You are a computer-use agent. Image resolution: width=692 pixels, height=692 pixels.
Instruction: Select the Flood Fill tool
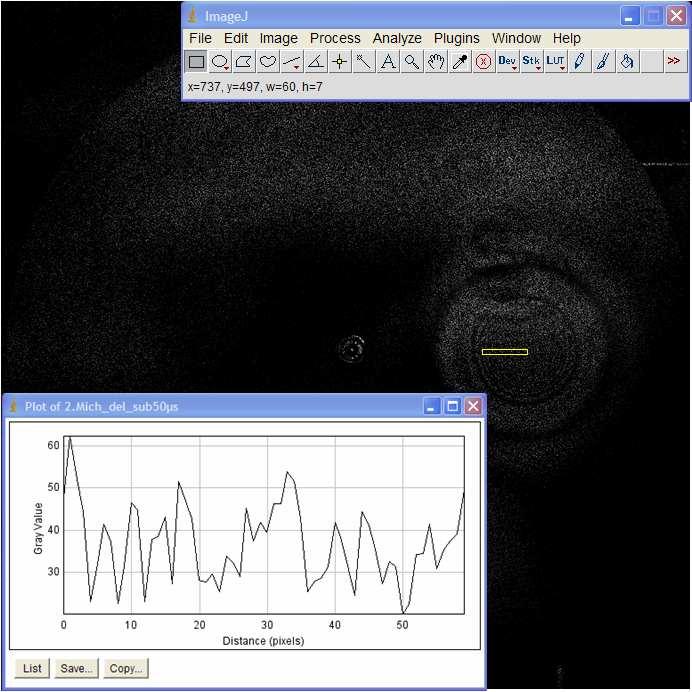(x=627, y=62)
